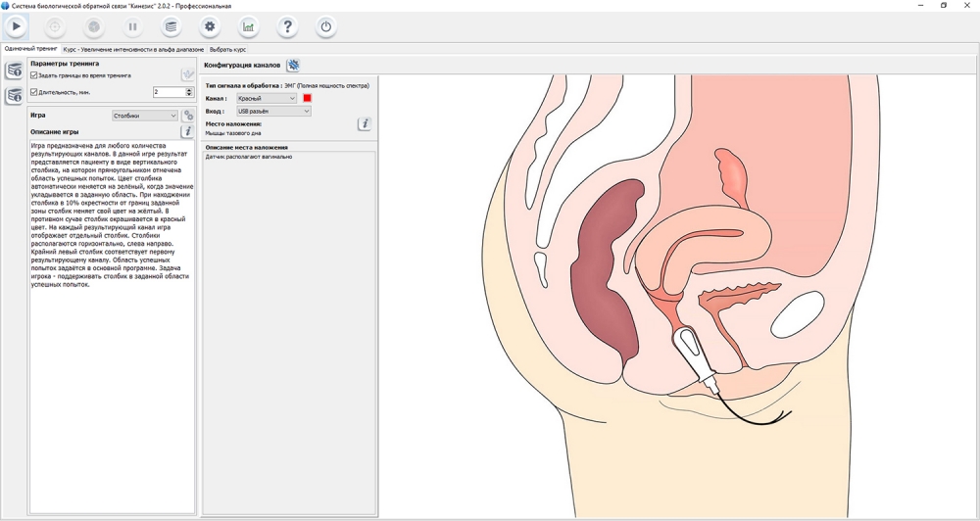
Task: Open channel configuration gear icon
Action: coord(293,65)
